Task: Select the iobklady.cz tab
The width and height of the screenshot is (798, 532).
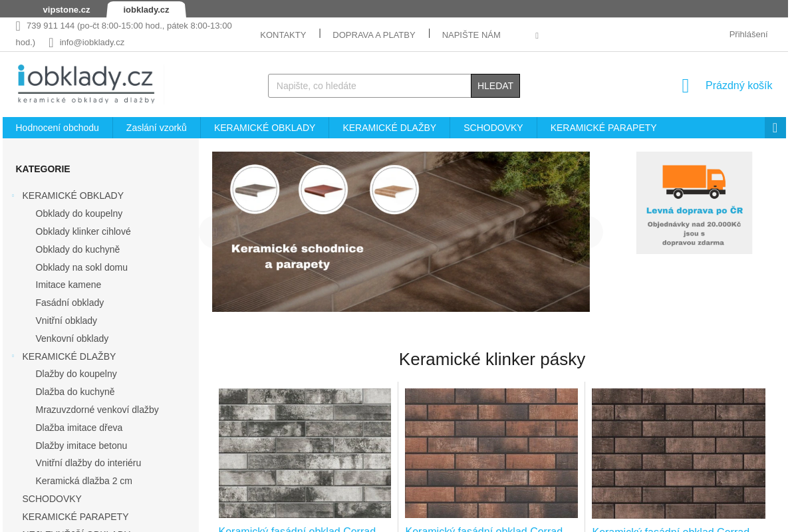Action: (x=146, y=9)
